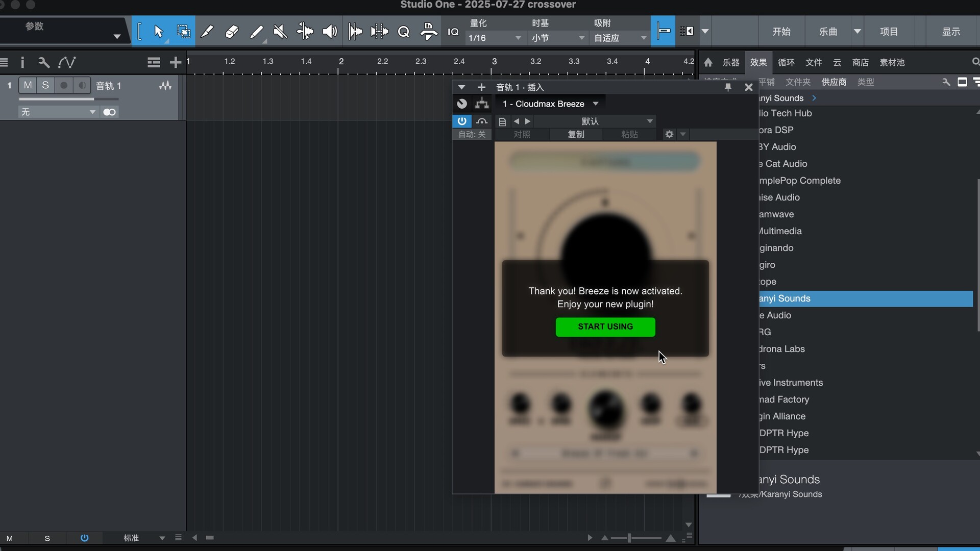Open the plugin gear settings icon
980x551 pixels.
click(669, 134)
